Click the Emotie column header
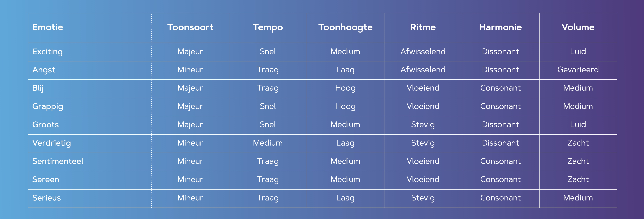644x219 pixels. click(x=48, y=27)
